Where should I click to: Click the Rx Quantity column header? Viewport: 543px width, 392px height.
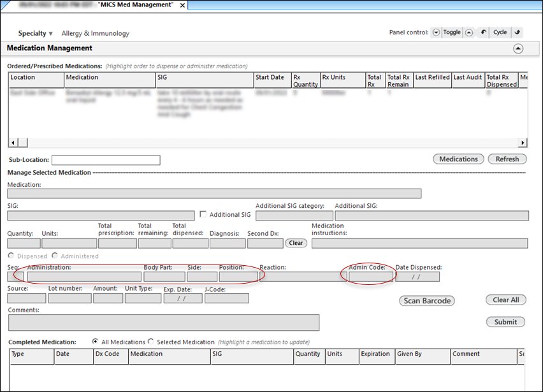click(x=305, y=80)
